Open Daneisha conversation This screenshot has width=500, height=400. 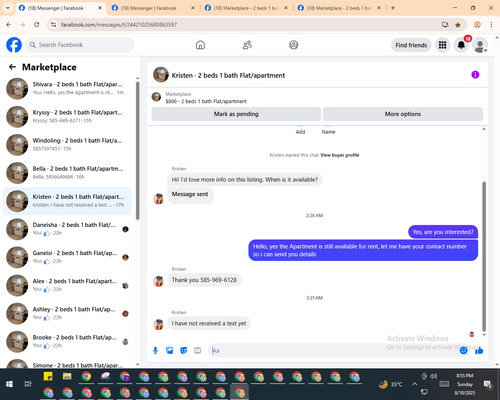(67, 229)
